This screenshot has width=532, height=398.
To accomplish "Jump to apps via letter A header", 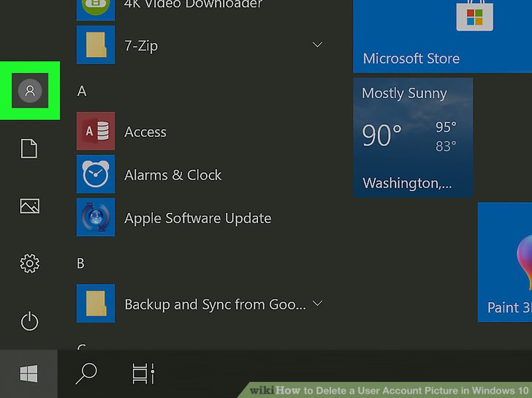I will click(82, 91).
